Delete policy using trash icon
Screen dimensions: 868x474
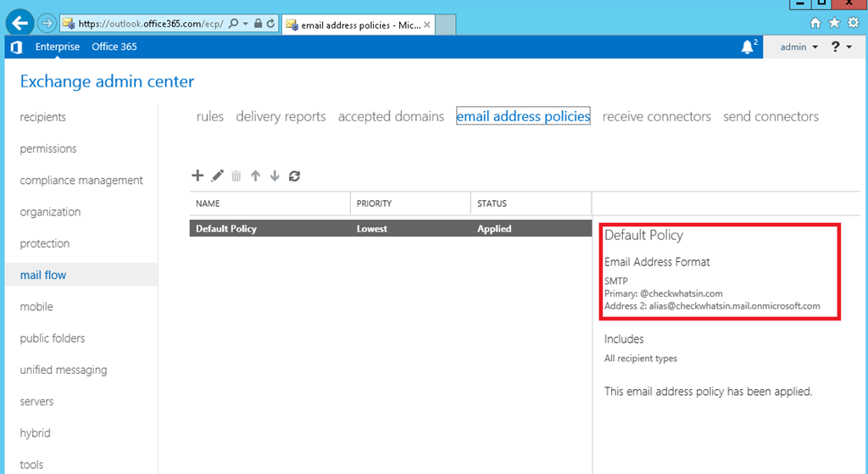[236, 176]
